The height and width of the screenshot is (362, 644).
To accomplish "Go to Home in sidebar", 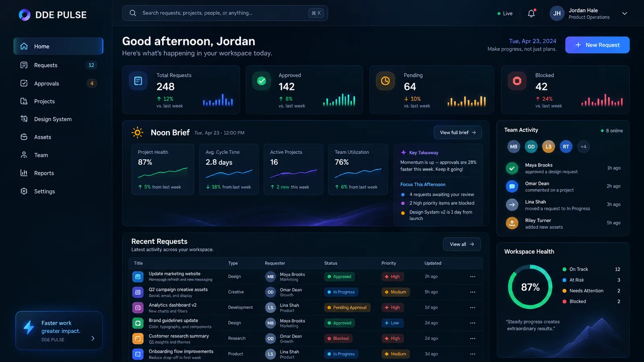I will [58, 46].
